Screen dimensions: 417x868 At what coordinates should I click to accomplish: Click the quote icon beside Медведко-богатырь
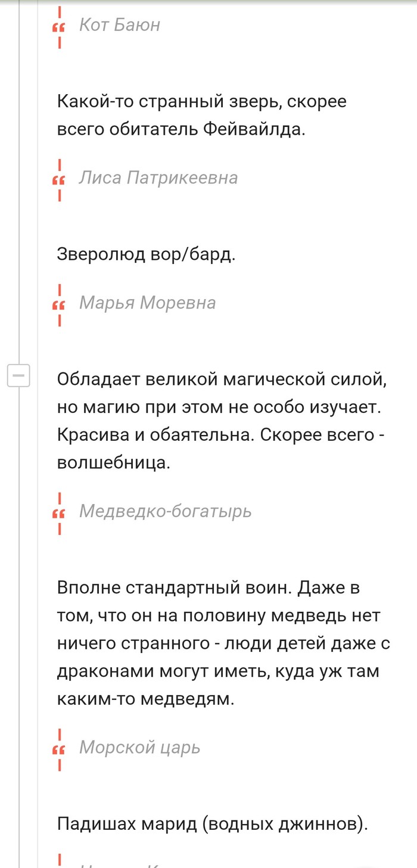[x=59, y=513]
